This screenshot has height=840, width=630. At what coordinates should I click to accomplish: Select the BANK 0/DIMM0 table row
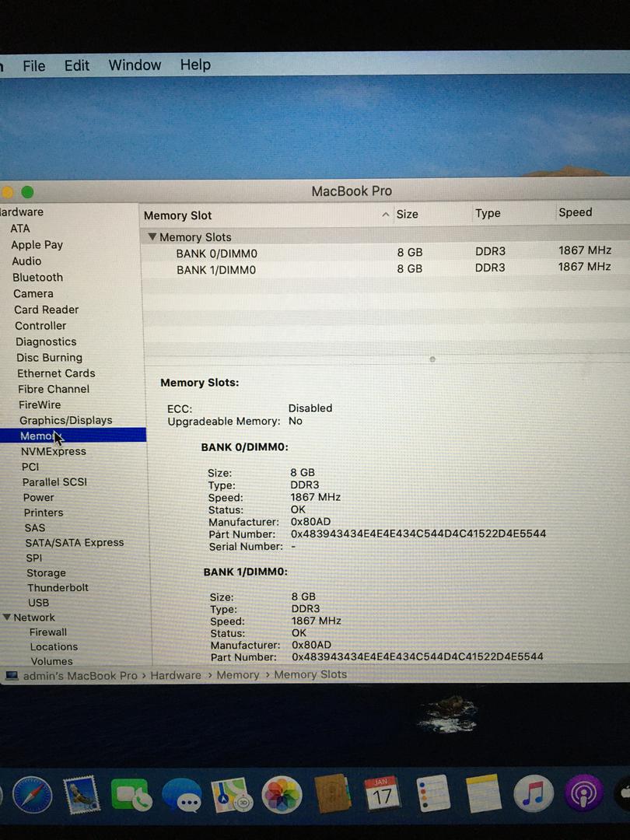click(385, 252)
